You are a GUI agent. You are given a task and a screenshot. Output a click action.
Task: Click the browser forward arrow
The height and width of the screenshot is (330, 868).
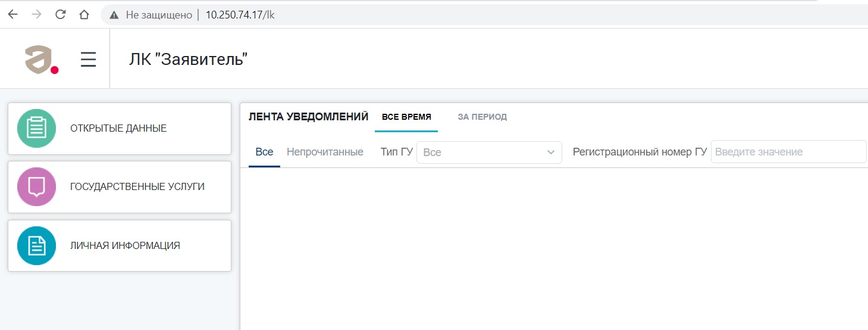[x=36, y=15]
